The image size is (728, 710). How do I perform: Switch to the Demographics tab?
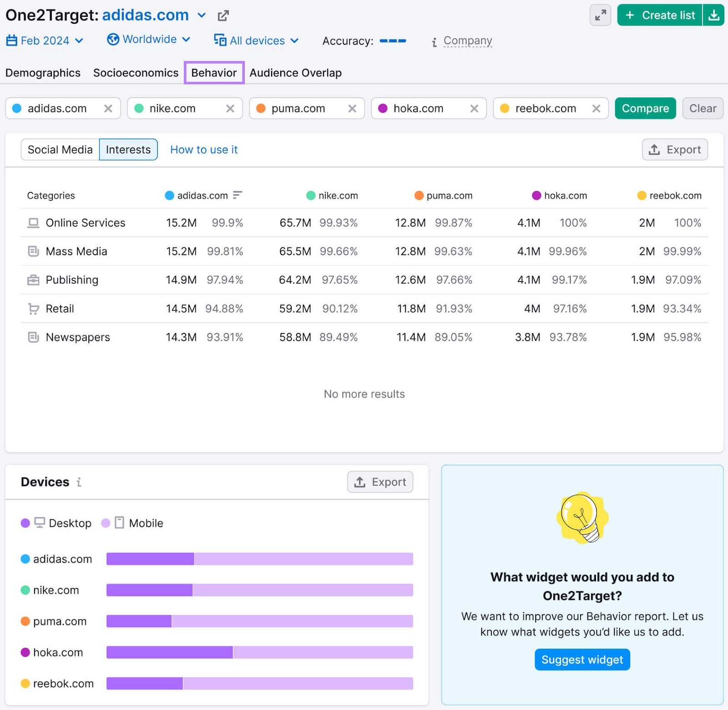43,72
